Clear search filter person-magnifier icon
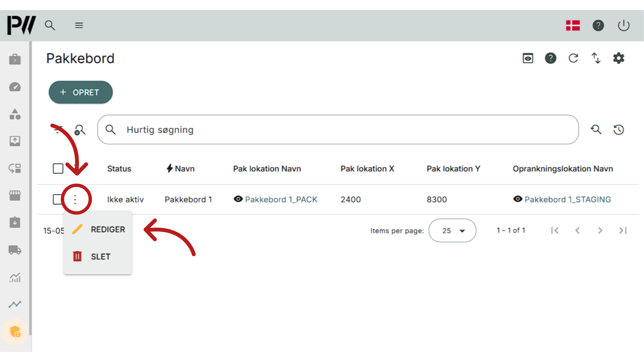644x362 pixels. point(80,130)
